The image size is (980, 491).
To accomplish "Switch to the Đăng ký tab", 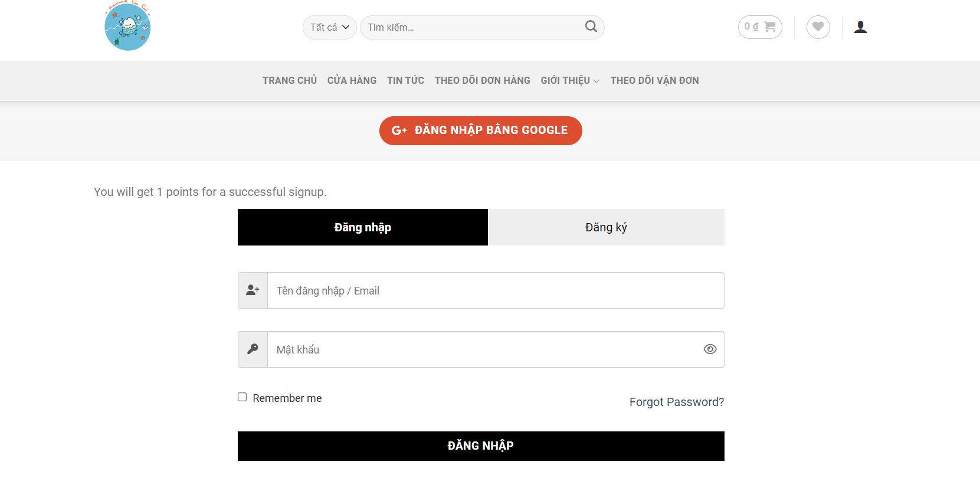I will [x=606, y=227].
